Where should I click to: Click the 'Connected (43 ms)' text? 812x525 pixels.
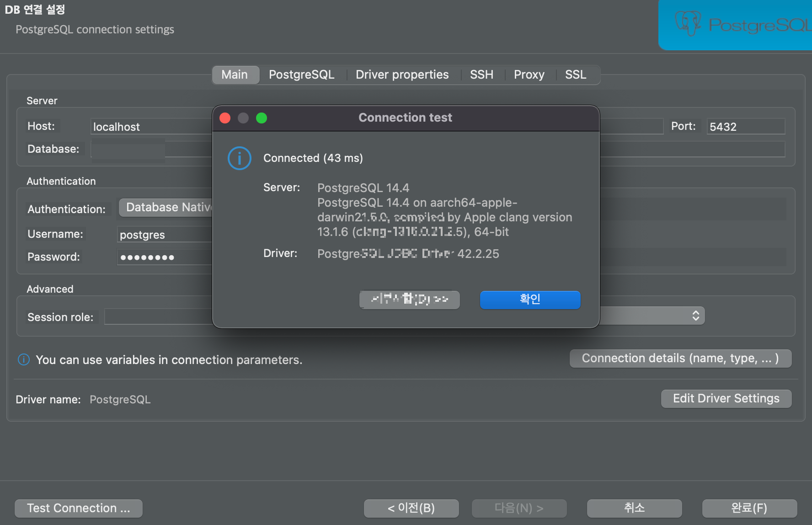click(313, 158)
